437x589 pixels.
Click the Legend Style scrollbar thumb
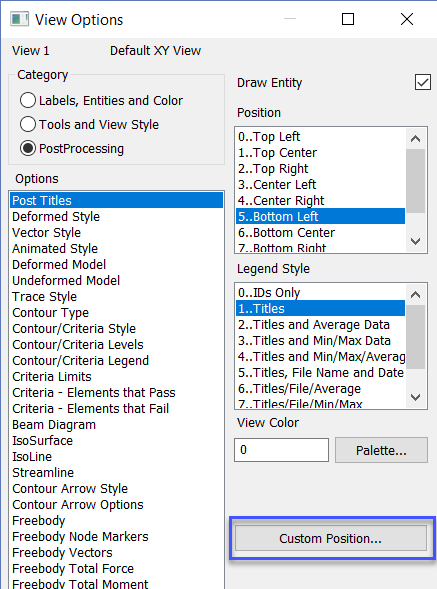(416, 337)
